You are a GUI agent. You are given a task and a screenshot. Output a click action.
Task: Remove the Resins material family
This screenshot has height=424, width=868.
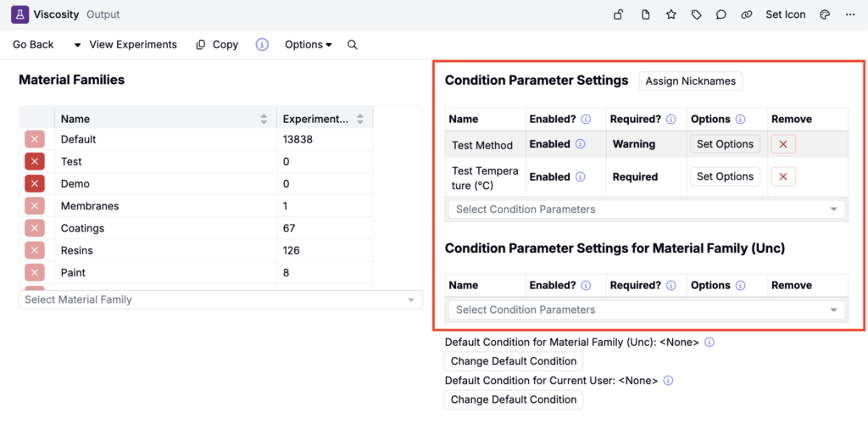point(34,250)
